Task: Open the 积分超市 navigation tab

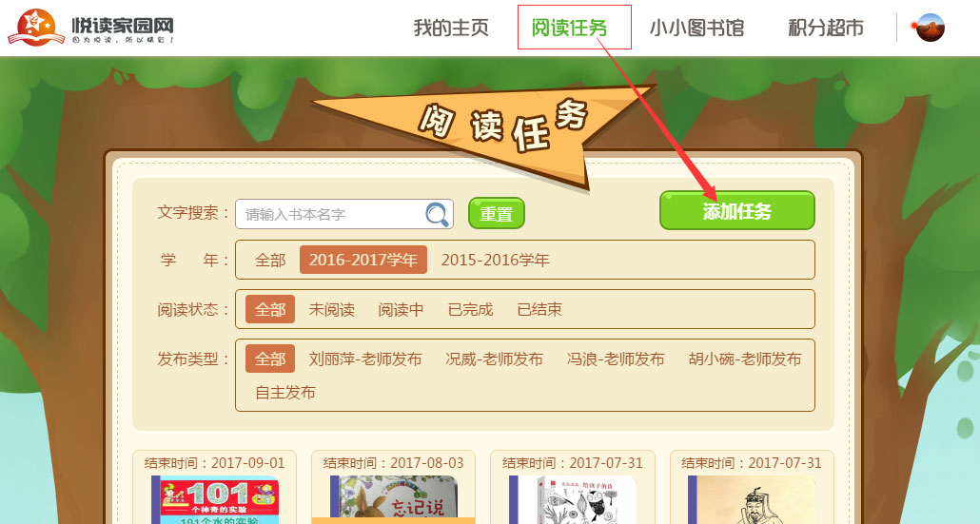Action: tap(826, 28)
